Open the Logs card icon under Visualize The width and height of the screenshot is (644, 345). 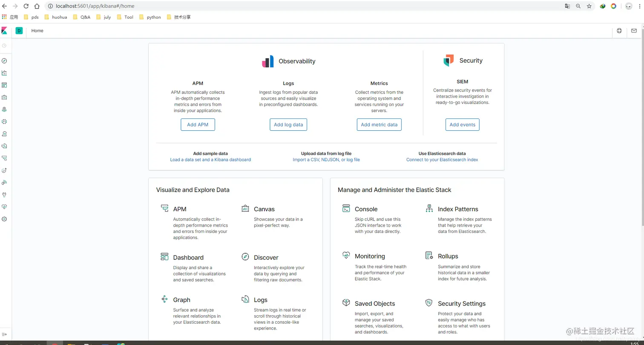245,299
